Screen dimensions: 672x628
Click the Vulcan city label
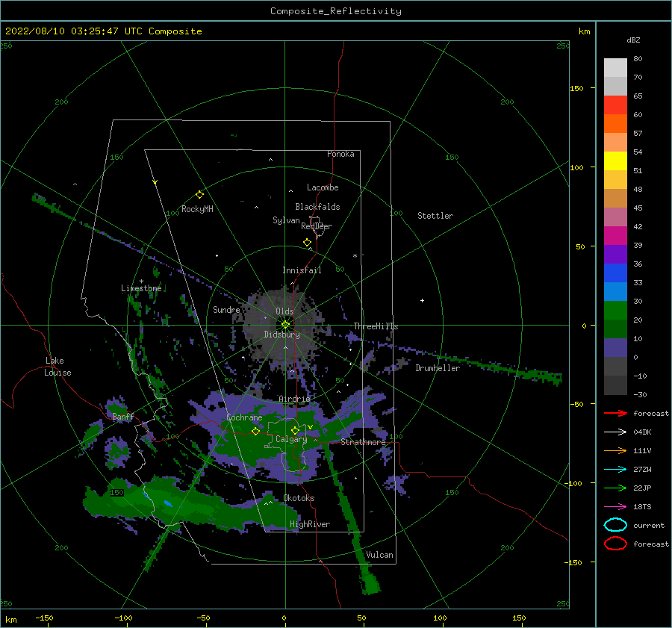[x=379, y=555]
